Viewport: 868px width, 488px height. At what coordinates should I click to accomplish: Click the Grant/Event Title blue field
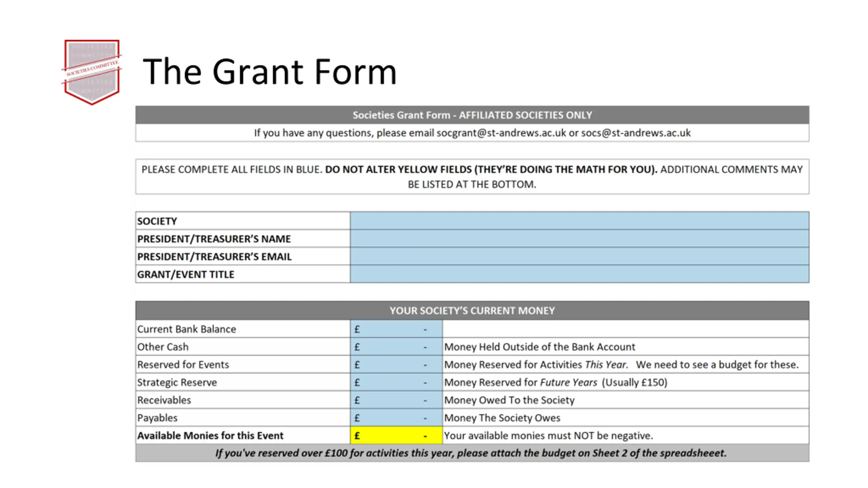(x=579, y=274)
